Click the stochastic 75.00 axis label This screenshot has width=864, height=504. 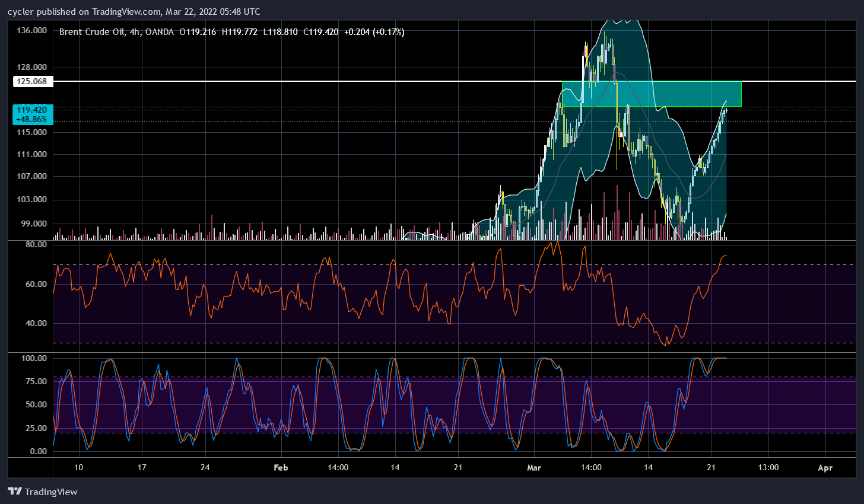click(36, 381)
